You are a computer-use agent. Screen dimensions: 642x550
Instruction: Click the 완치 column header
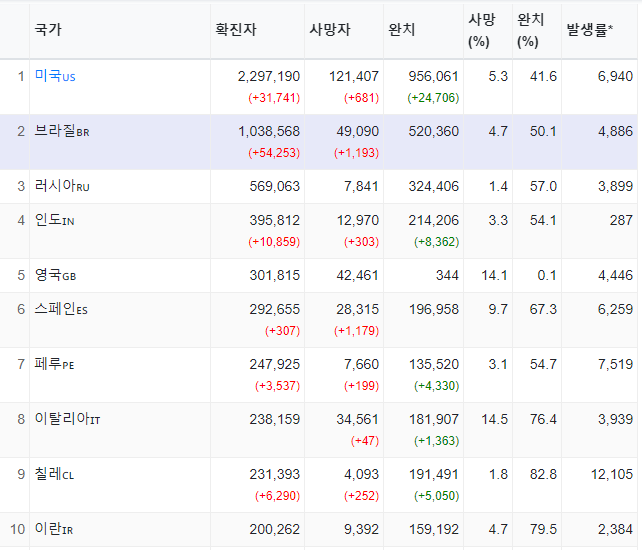point(402,30)
